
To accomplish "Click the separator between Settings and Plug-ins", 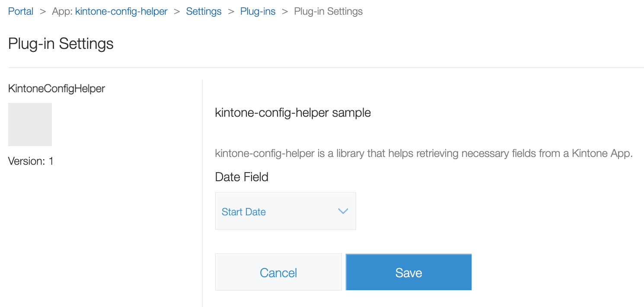I will [x=231, y=12].
